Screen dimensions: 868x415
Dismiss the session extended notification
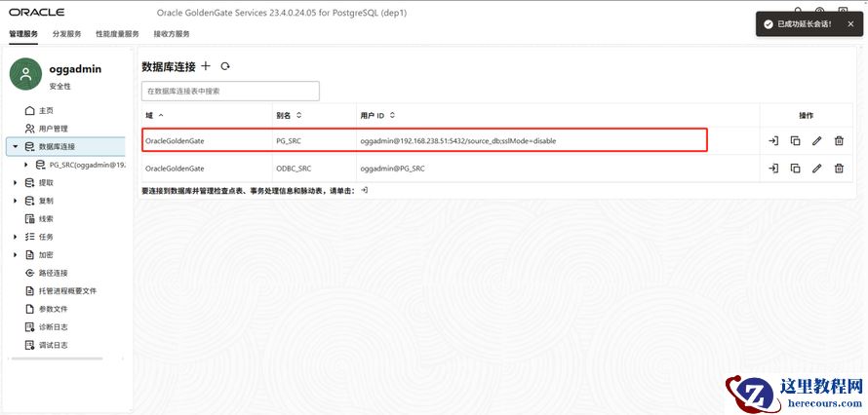point(850,24)
